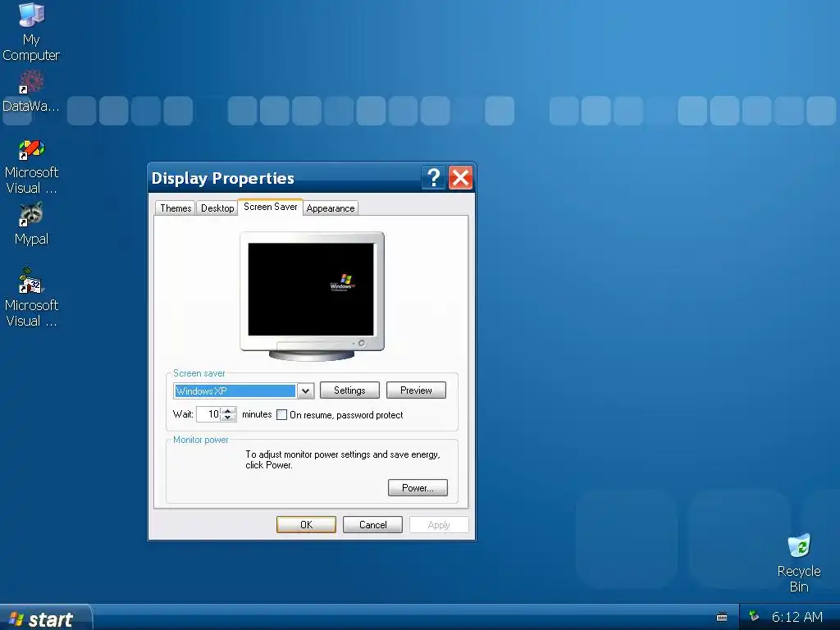Open monitor Power settings
The height and width of the screenshot is (630, 840).
[x=418, y=487]
